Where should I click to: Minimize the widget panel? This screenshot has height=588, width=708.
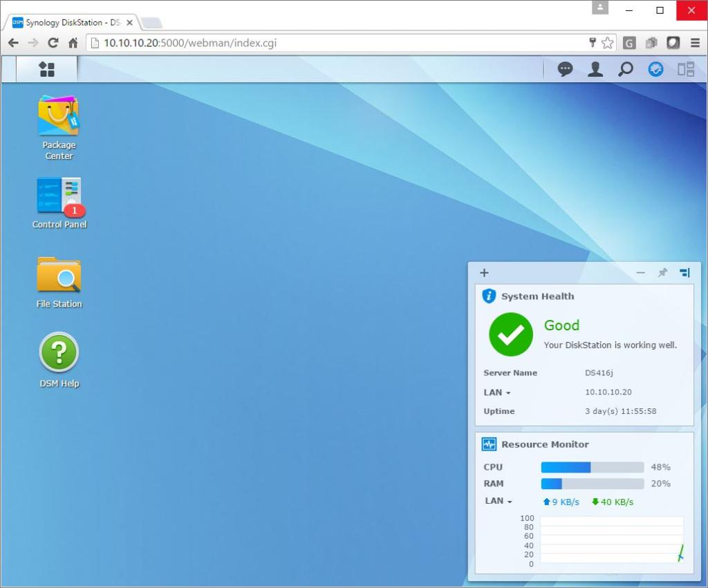641,273
